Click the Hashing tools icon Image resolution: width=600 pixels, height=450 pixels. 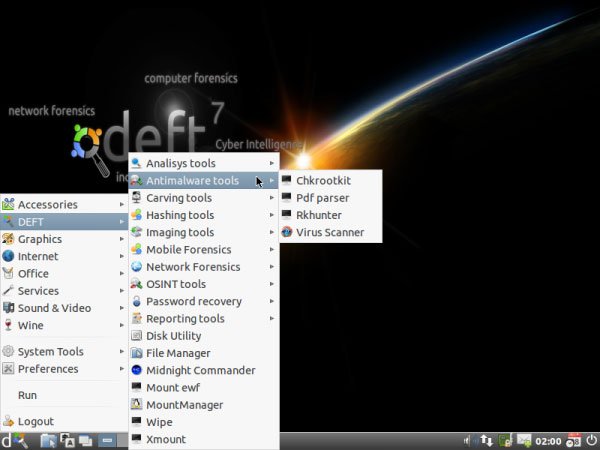137,215
